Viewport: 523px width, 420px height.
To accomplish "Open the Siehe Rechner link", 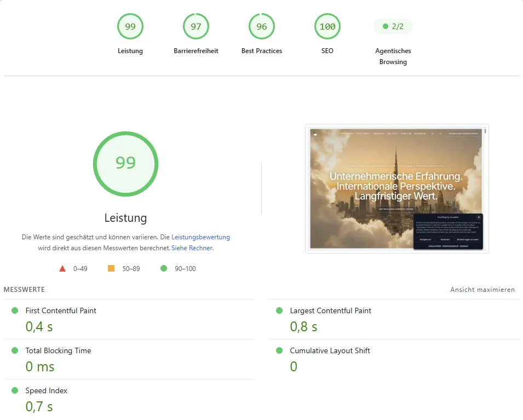I will 192,248.
